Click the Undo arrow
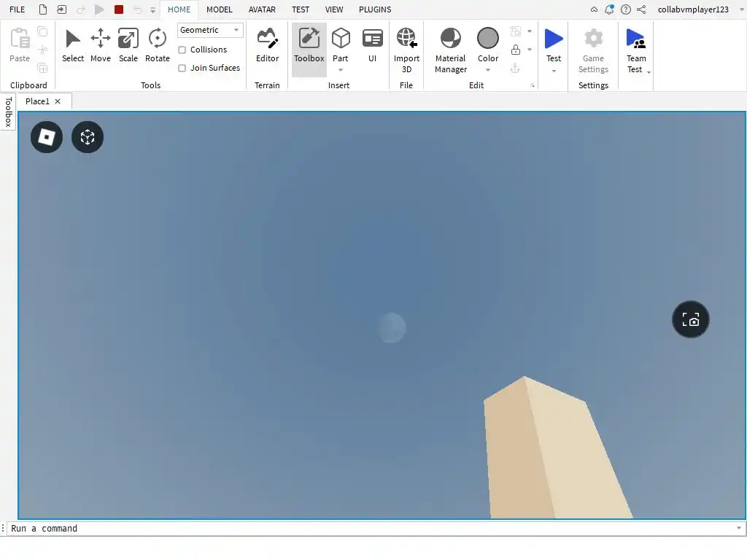The height and width of the screenshot is (560, 747). pyautogui.click(x=138, y=9)
